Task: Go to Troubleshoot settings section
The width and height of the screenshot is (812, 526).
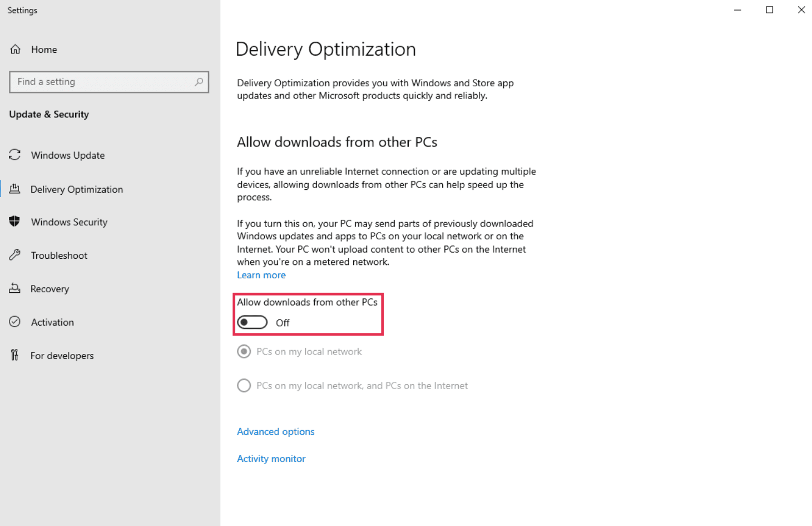Action: point(59,255)
